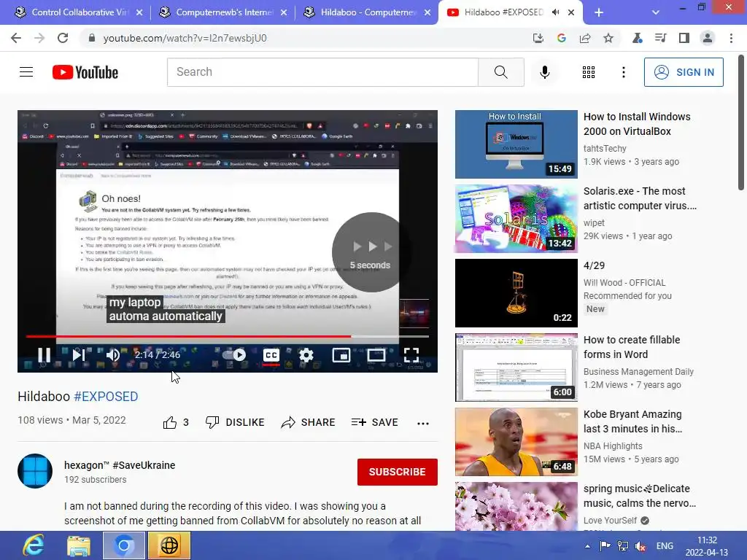Show hidden system tray icons
747x560 pixels.
[x=587, y=546]
